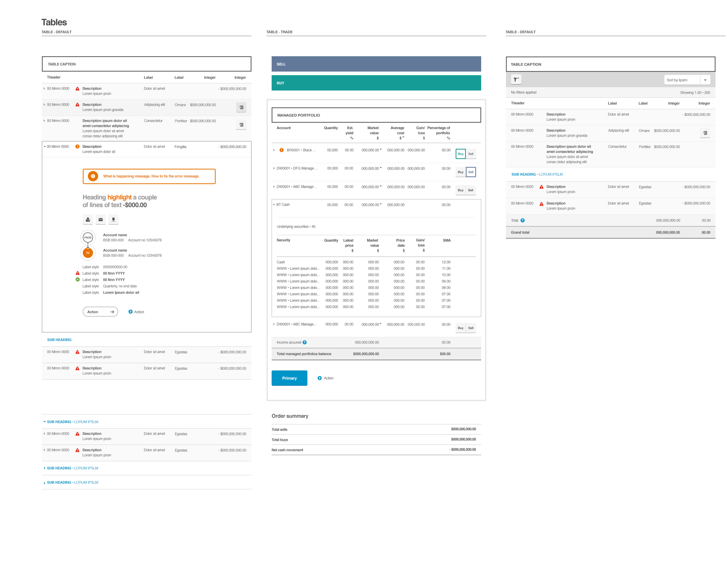
Task: Expand the Adipiscing elit row arrow
Action: pyautogui.click(x=44, y=105)
